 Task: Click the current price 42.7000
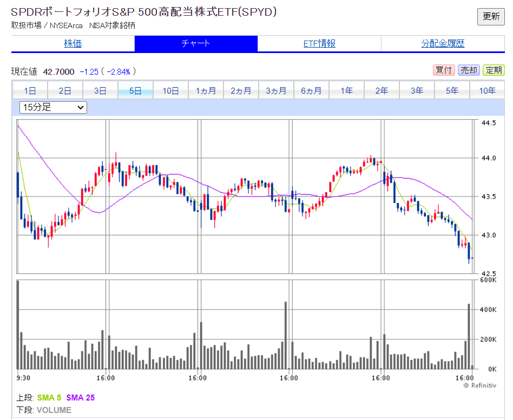point(59,71)
